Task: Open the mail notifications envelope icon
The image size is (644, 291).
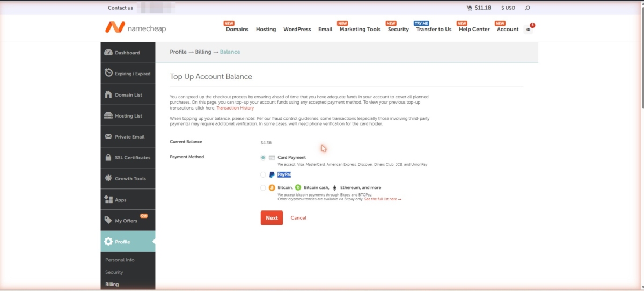Action: click(529, 30)
